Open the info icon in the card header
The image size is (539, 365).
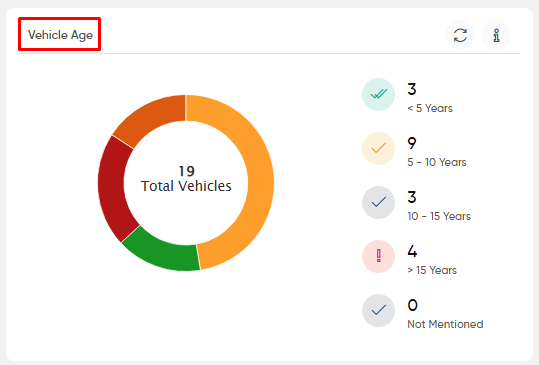pyautogui.click(x=496, y=35)
